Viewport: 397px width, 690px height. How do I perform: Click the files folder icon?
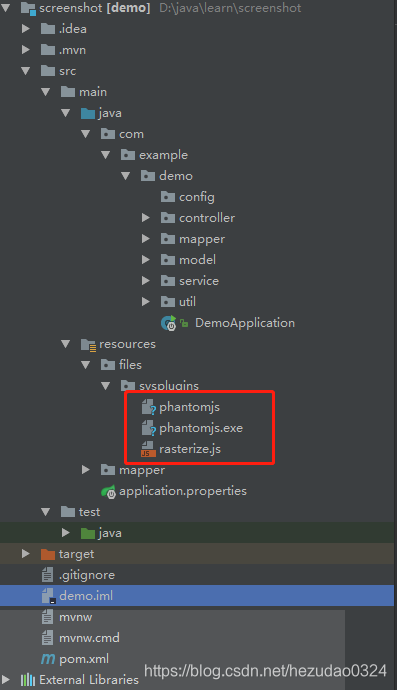[108, 365]
